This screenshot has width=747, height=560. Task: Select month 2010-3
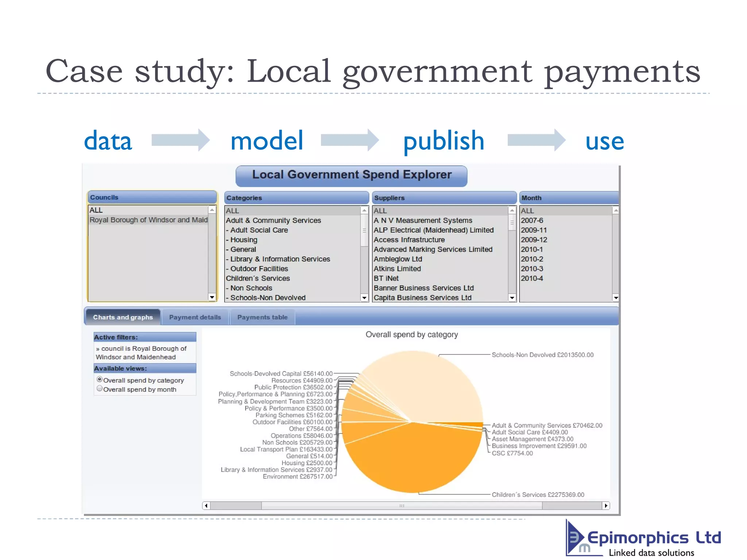566,269
